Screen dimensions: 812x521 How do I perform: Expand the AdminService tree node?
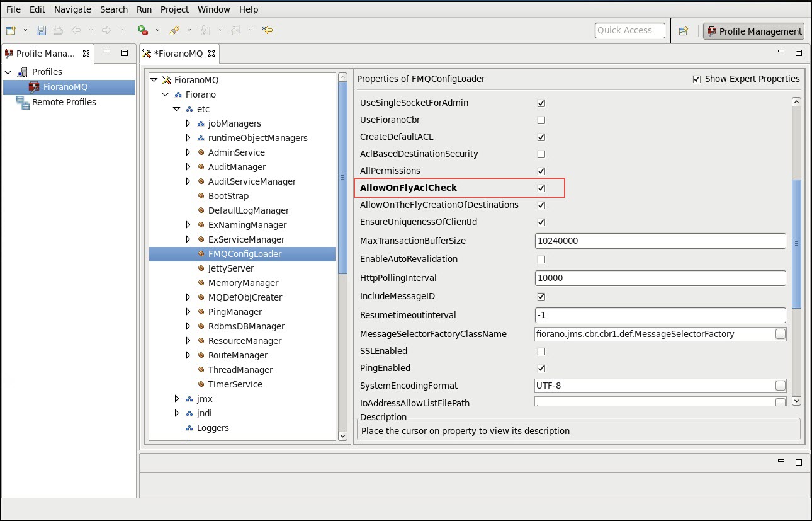188,153
